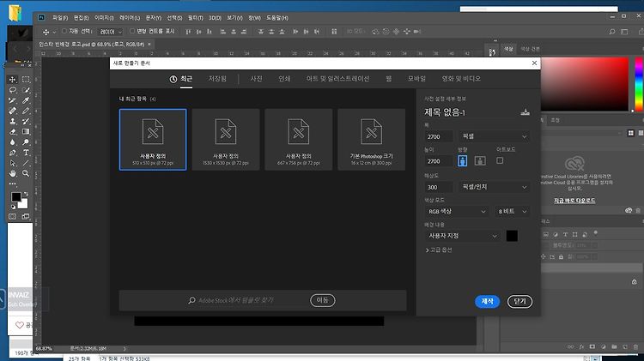Expand the advanced options section

pyautogui.click(x=439, y=250)
